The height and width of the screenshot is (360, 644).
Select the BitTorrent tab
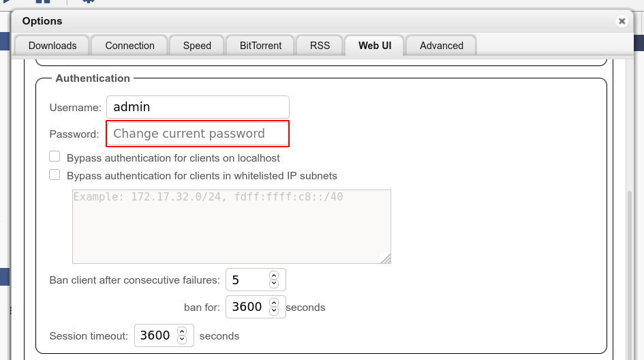click(x=260, y=46)
